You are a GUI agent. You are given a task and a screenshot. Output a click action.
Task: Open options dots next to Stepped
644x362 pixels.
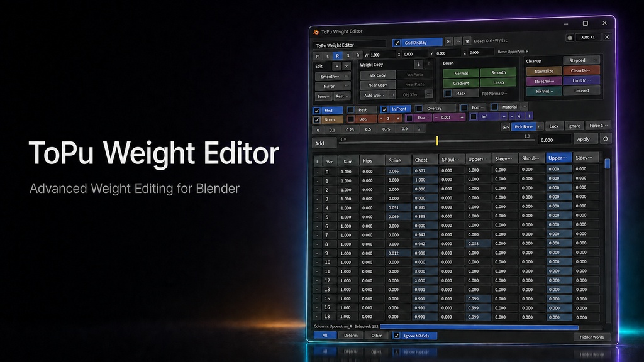point(596,60)
